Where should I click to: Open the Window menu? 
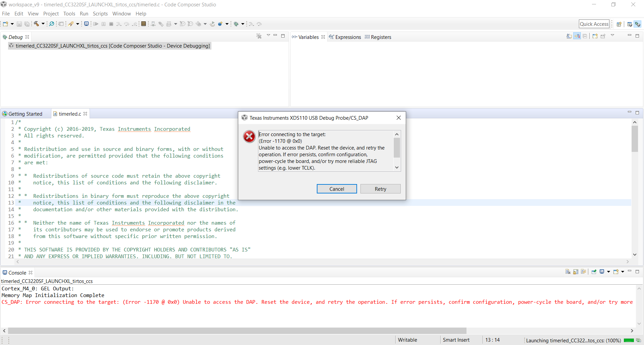pyautogui.click(x=121, y=14)
